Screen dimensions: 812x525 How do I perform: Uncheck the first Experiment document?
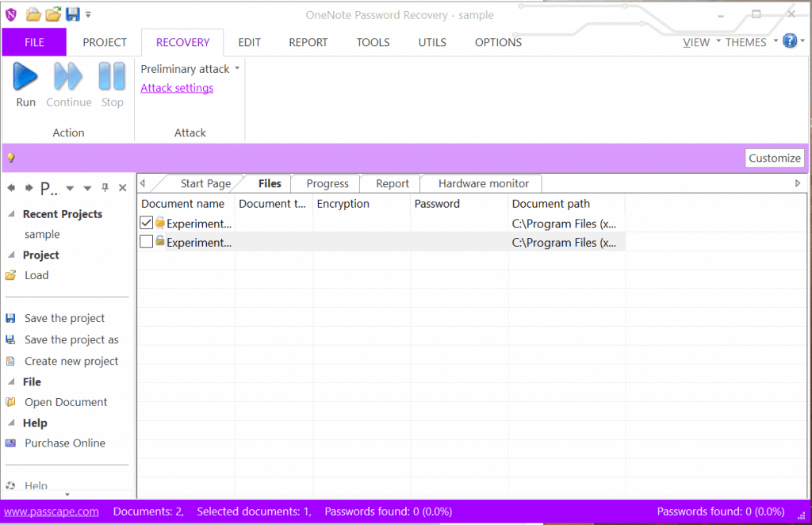pyautogui.click(x=146, y=222)
